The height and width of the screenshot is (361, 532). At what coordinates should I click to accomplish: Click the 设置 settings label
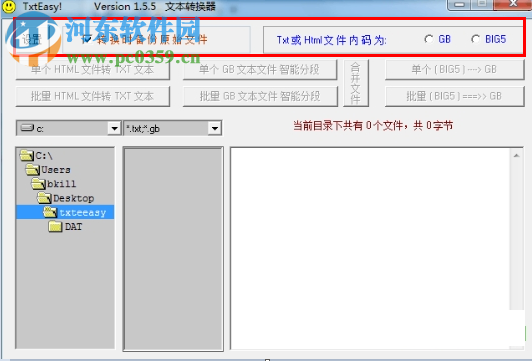click(32, 39)
